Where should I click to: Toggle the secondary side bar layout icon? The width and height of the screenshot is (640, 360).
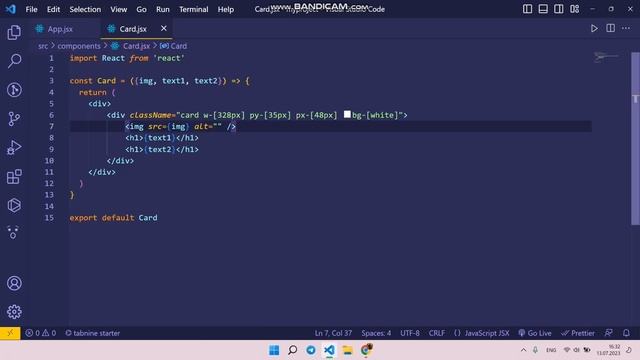[559, 9]
